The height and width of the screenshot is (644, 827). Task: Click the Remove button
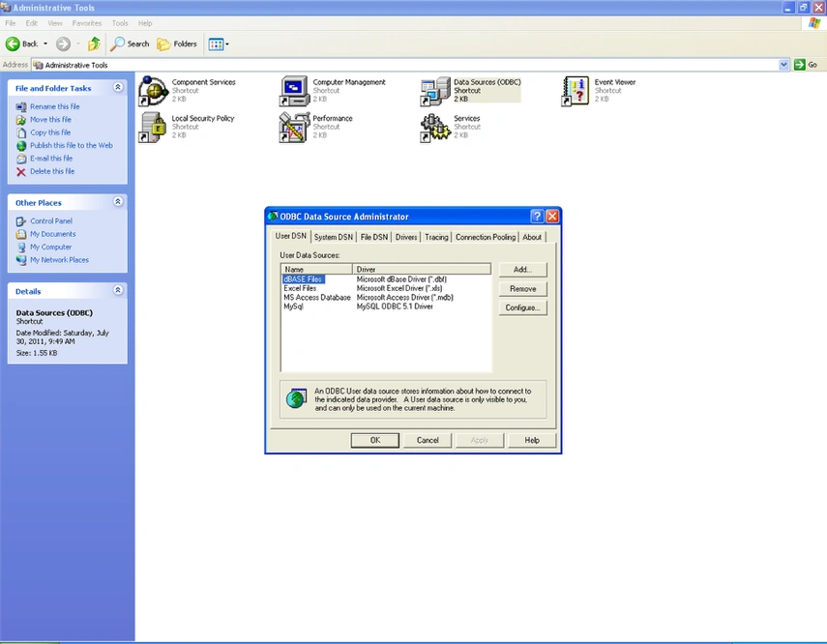522,289
